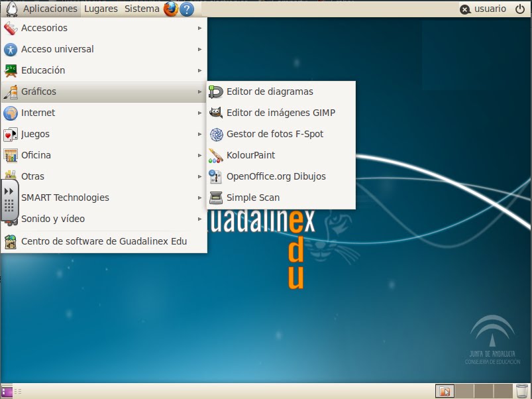Image resolution: width=532 pixels, height=399 pixels.
Task: Select Gráficos in the Aplicaciones menu
Action: 104,92
